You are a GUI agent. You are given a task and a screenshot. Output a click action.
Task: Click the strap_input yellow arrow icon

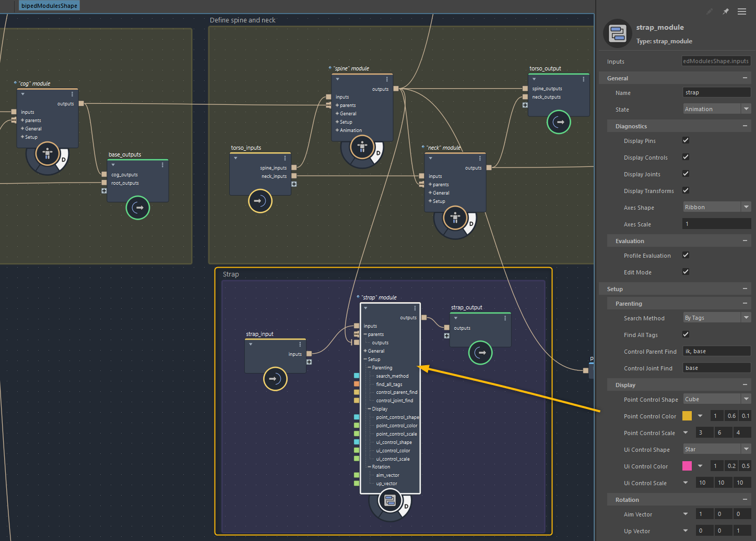[x=275, y=379]
